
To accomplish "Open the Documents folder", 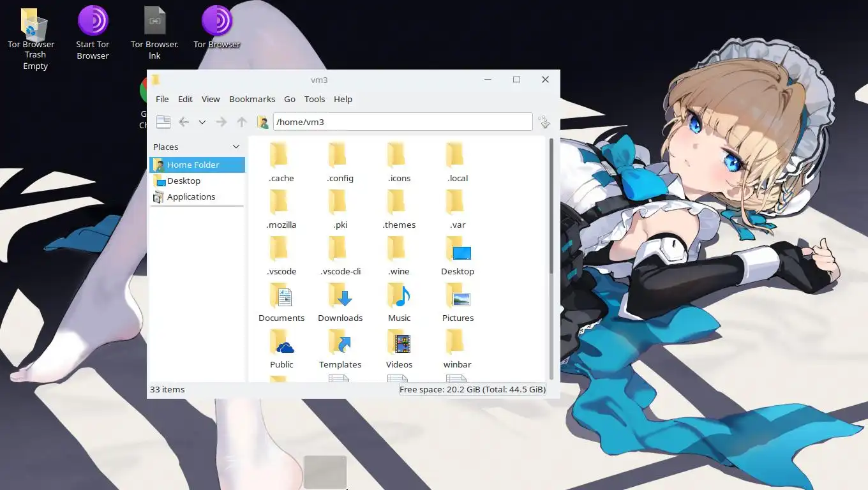I will (281, 302).
